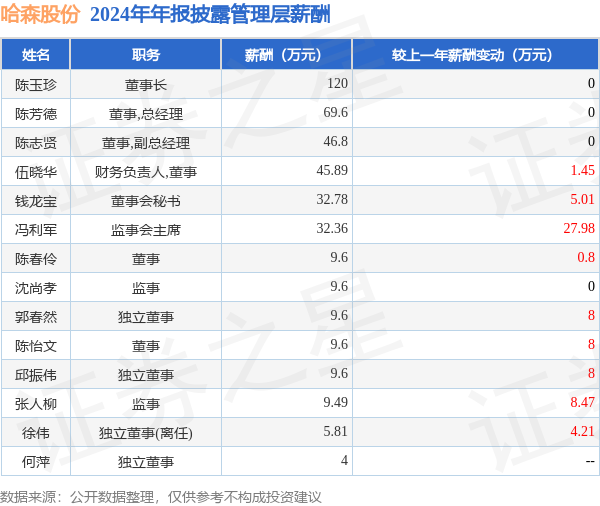Click the salary value 5.81

(x=336, y=431)
